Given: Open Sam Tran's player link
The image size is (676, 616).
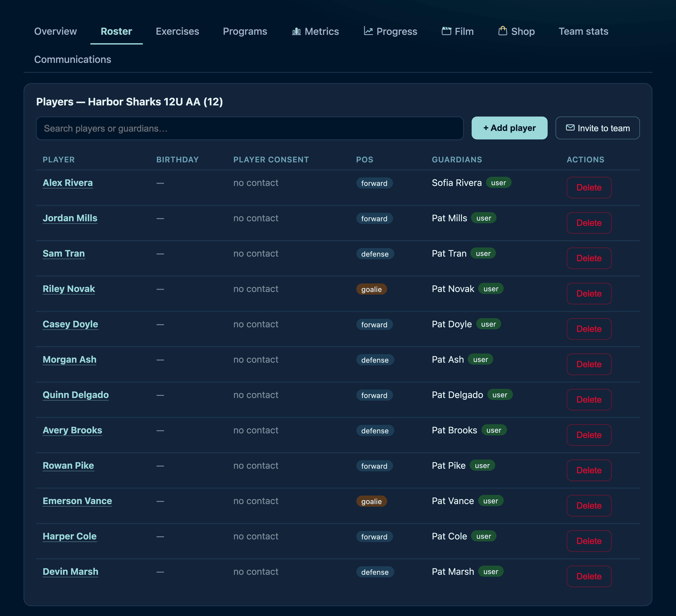Looking at the screenshot, I should 64,254.
